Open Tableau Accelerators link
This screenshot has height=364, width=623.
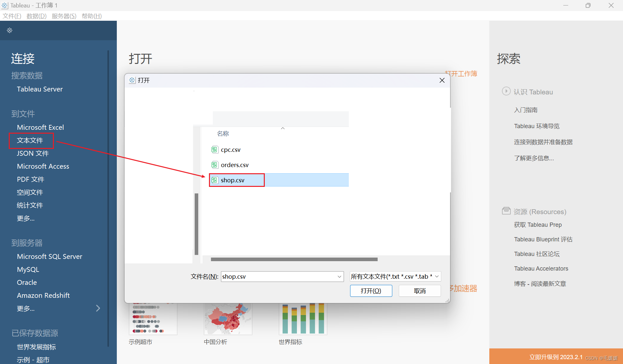(x=541, y=268)
